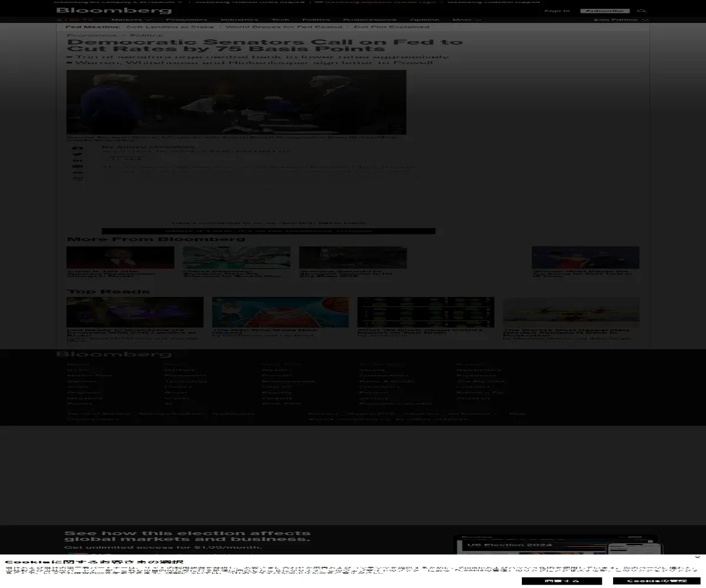706x588 pixels.
Task: Click the Bloomberg logo in the header
Action: [114, 11]
